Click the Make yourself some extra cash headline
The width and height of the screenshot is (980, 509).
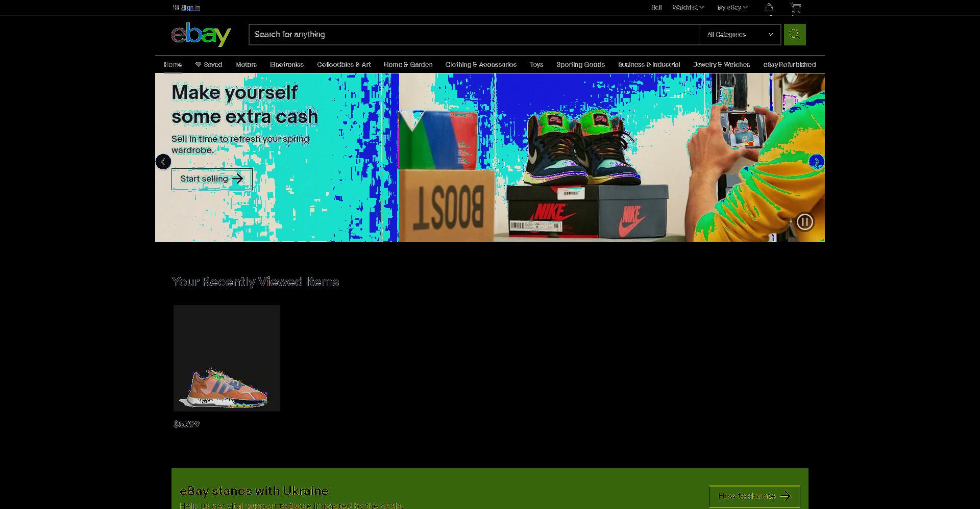tap(245, 105)
